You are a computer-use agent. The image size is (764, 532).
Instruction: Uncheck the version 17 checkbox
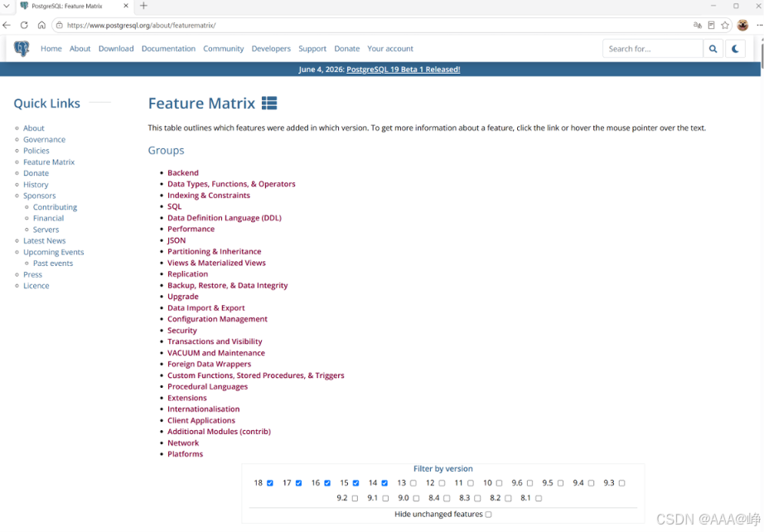point(298,483)
